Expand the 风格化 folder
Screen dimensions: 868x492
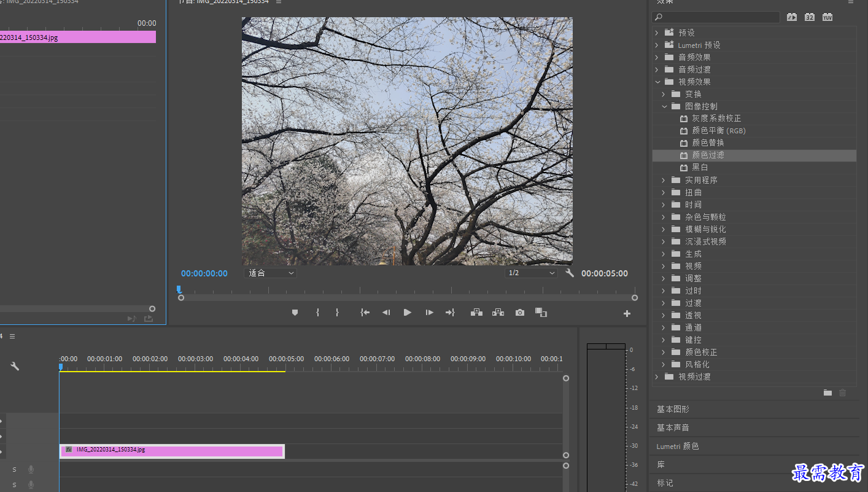pos(663,364)
